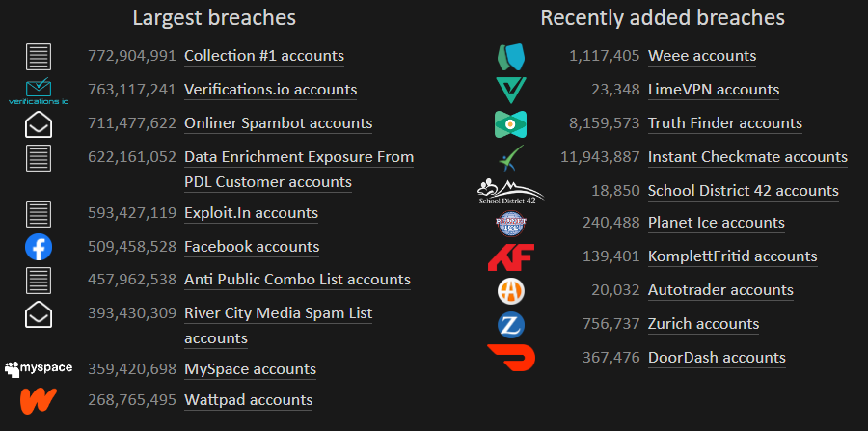868x431 pixels.
Task: Open Anti Public Combo List accounts
Action: pyautogui.click(x=297, y=280)
